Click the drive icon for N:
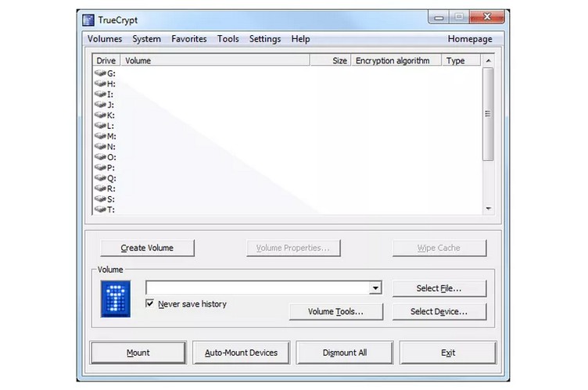The image size is (588, 390). pyautogui.click(x=100, y=146)
